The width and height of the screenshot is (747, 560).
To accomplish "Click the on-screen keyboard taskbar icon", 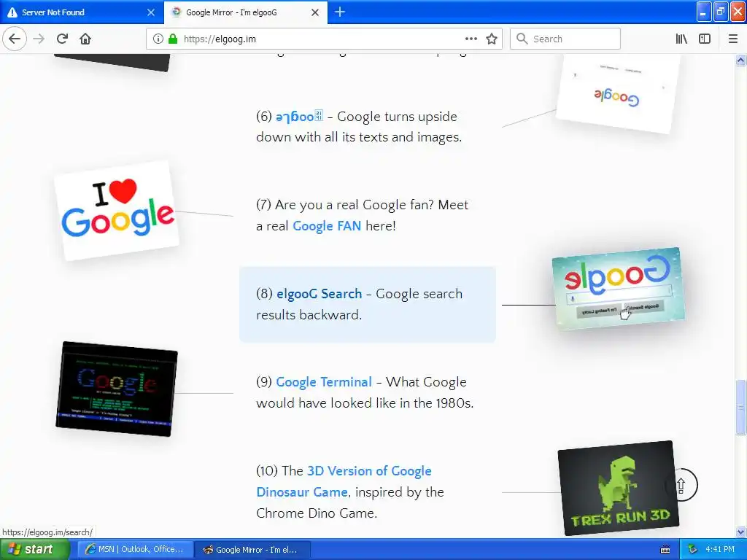I will (x=665, y=550).
